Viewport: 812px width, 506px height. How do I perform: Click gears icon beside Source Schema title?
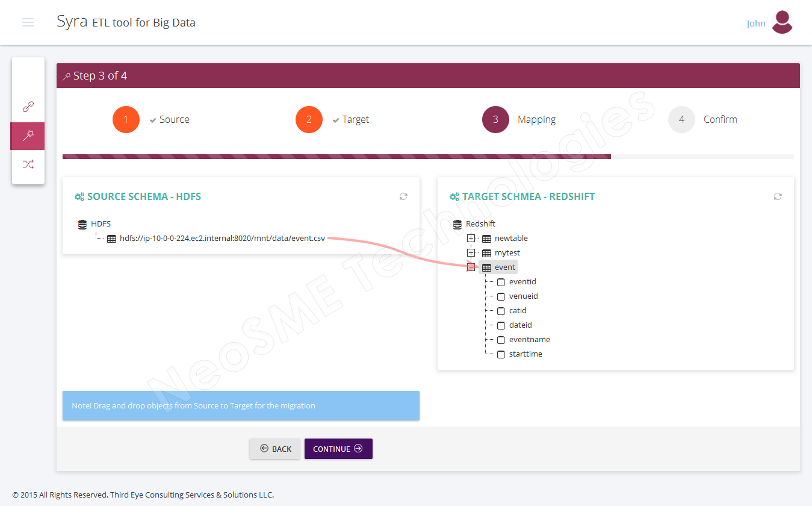coord(79,196)
